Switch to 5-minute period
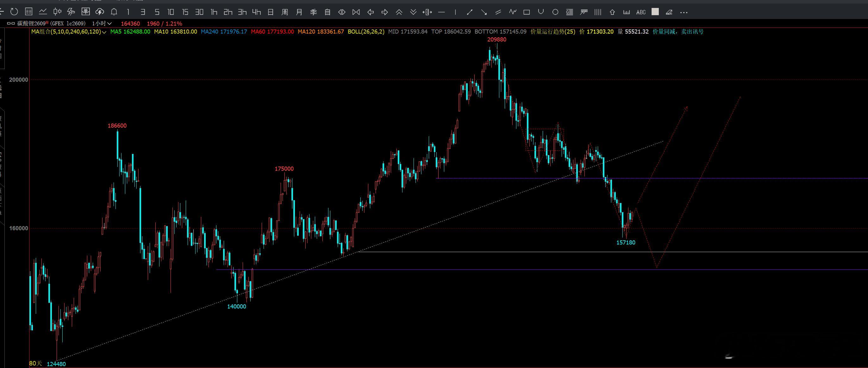 (x=157, y=12)
